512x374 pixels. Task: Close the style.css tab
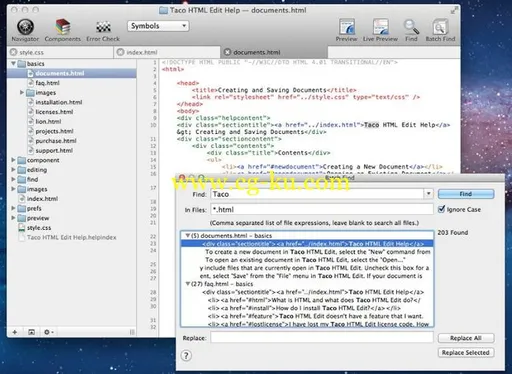13,52
